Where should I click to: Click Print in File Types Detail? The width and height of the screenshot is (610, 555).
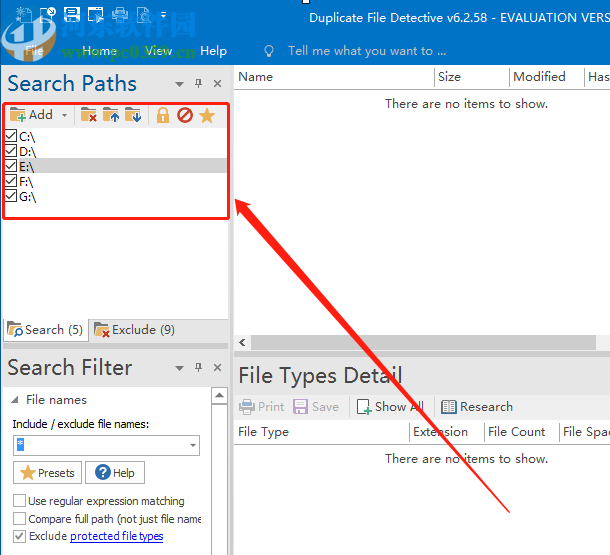pyautogui.click(x=261, y=407)
